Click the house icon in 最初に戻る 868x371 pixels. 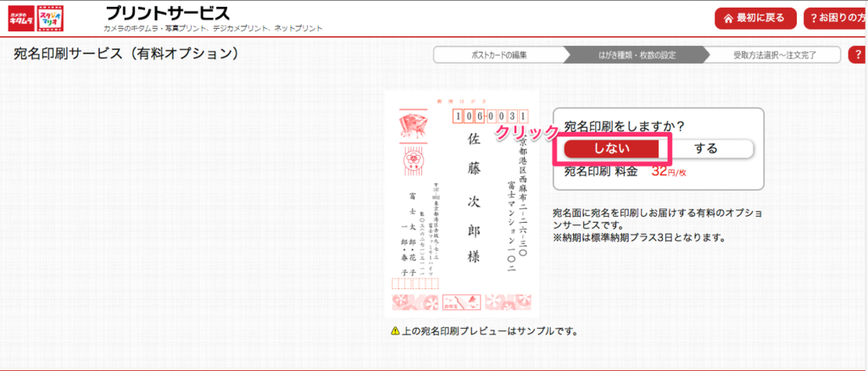(x=728, y=19)
